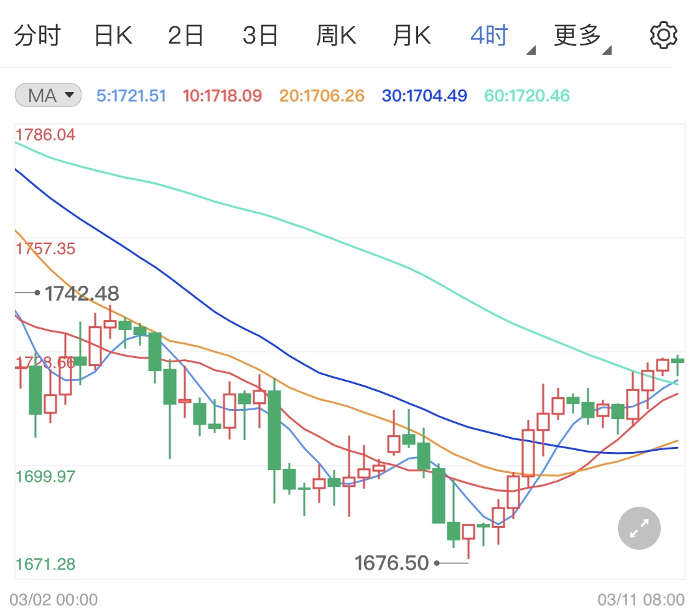Click the MA20 value 20:1706.26
Screen dimensions: 700x612
(x=322, y=96)
